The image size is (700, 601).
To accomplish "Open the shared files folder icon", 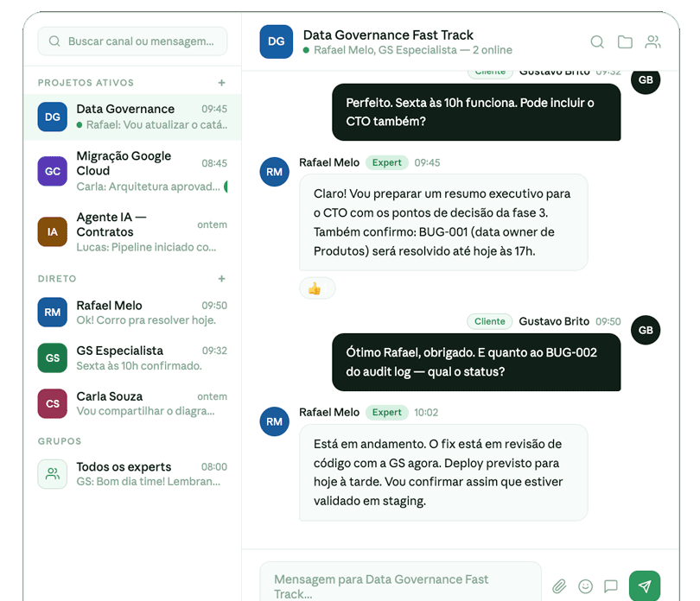I will [625, 42].
